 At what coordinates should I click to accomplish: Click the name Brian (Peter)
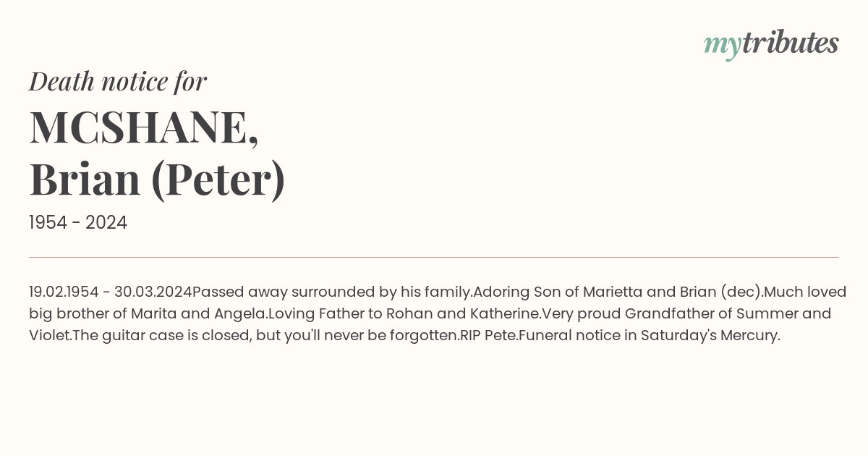(157, 180)
